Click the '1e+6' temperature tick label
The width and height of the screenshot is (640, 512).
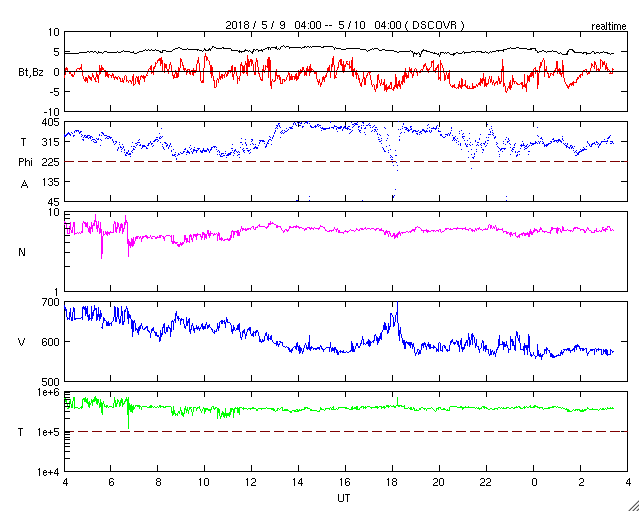pos(49,392)
